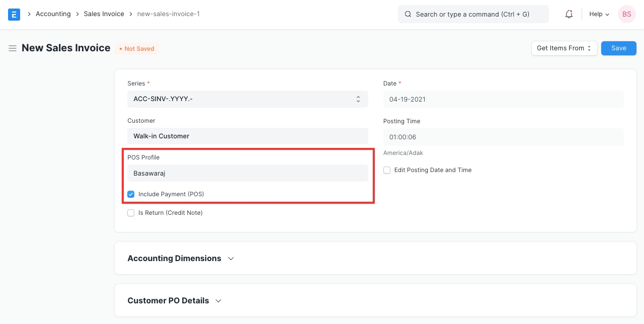Click the Customer input field

248,136
